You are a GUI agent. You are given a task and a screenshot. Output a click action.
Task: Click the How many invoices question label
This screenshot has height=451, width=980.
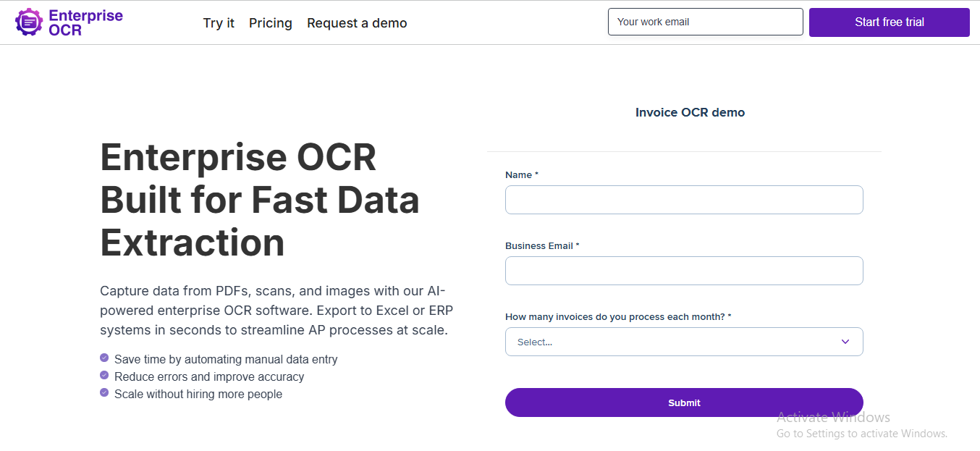(x=618, y=317)
